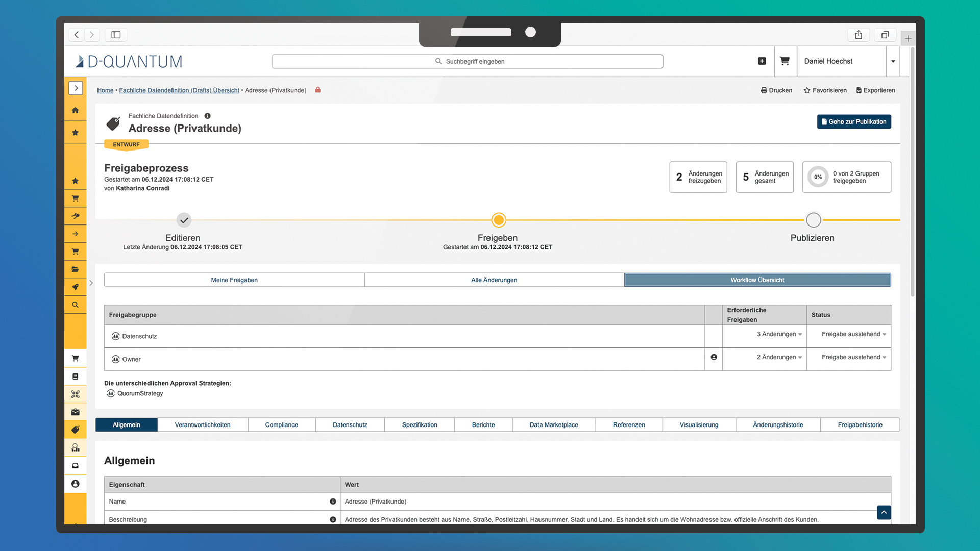Viewport: 980px width, 551px height.
Task: Click the user profile icon in the sidebar
Action: [x=75, y=484]
